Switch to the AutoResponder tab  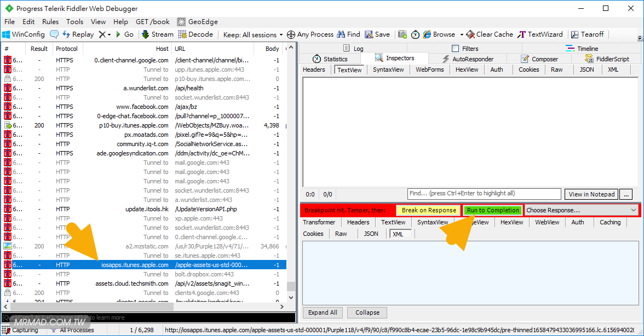467,59
